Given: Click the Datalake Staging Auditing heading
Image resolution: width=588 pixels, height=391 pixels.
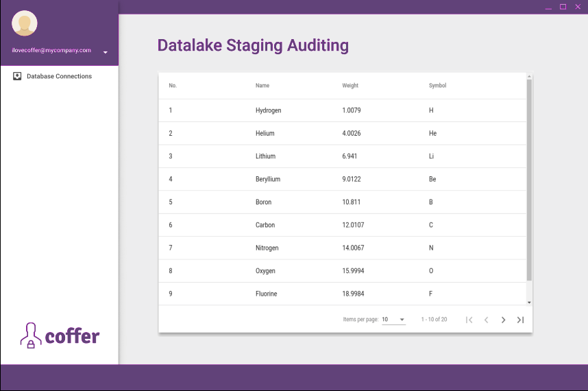Looking at the screenshot, I should 253,45.
